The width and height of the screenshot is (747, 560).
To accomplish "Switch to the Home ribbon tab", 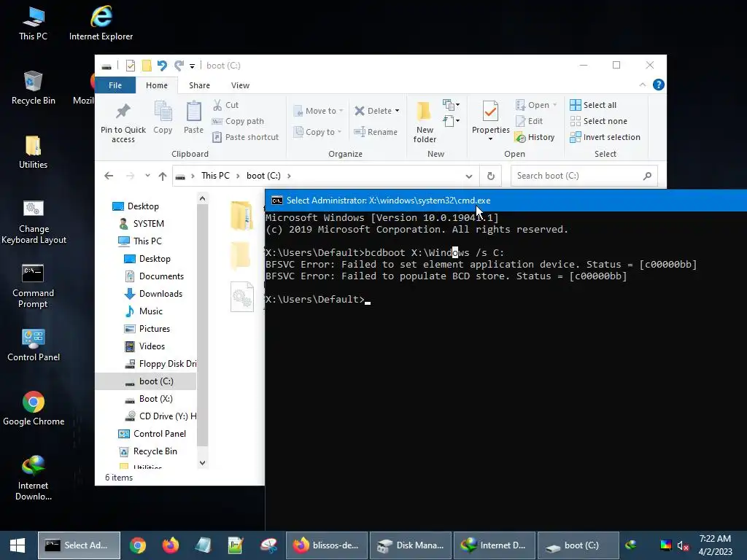I will point(157,85).
